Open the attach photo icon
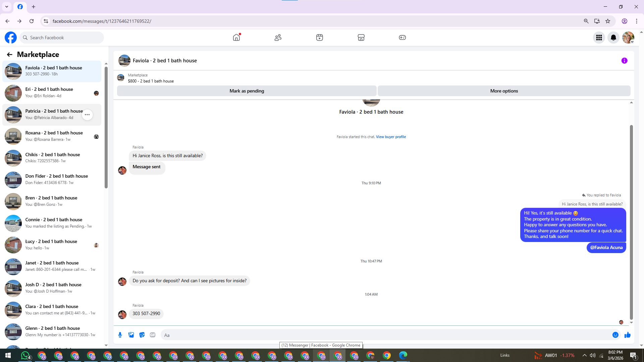 [131, 335]
